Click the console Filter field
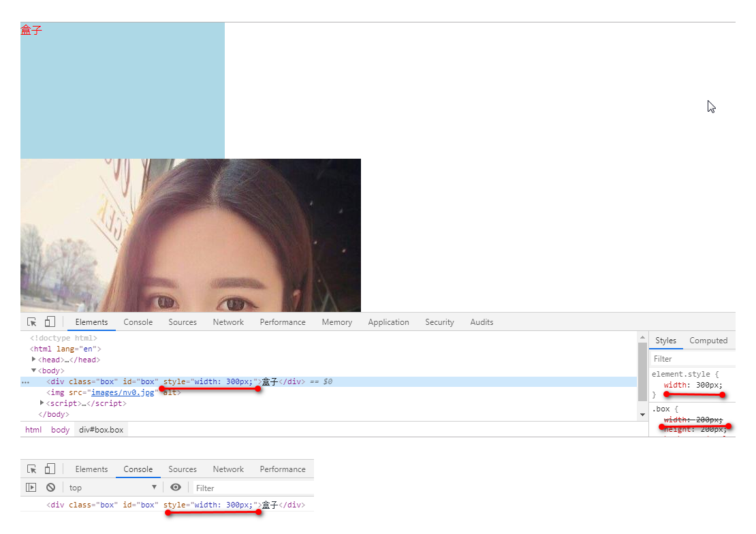The height and width of the screenshot is (534, 756). 253,488
